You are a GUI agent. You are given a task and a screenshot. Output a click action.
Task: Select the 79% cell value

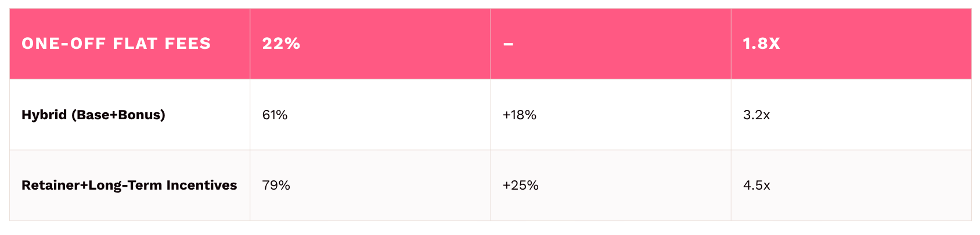pos(276,185)
